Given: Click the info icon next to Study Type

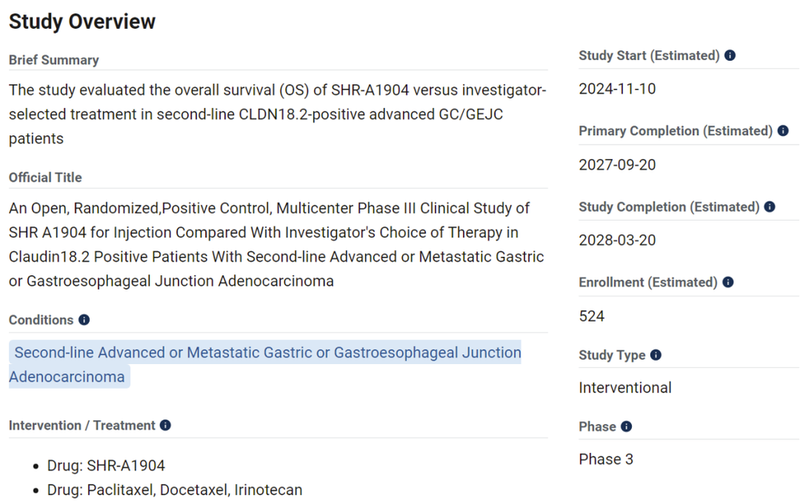Looking at the screenshot, I should pyautogui.click(x=656, y=355).
